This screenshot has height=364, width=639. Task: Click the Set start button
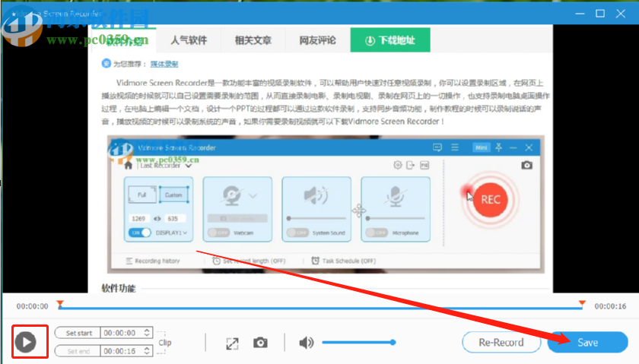tap(78, 333)
